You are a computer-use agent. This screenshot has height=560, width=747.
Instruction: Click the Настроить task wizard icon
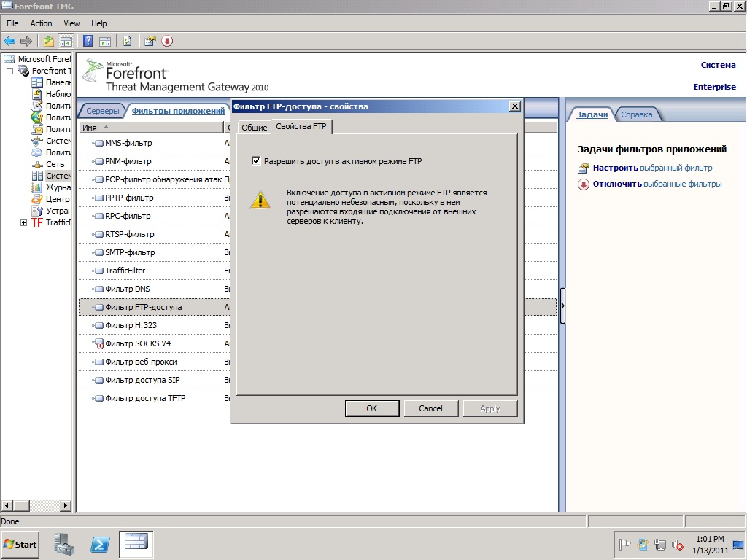pyautogui.click(x=584, y=168)
